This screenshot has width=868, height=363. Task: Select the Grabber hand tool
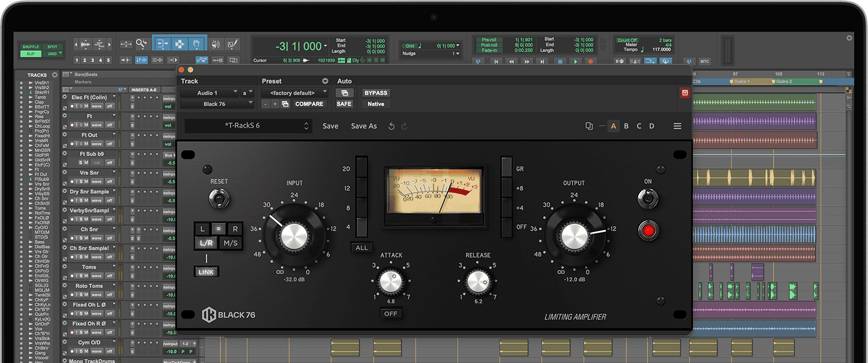pos(196,44)
